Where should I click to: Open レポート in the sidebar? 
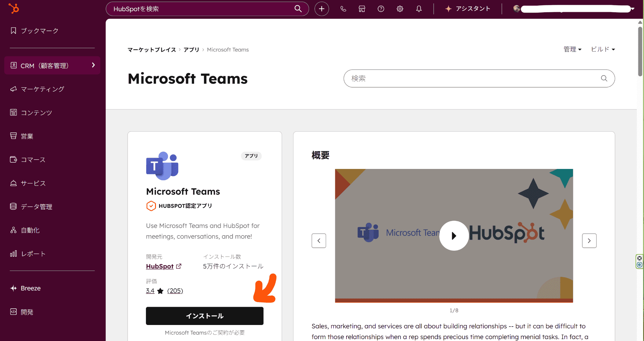[33, 254]
